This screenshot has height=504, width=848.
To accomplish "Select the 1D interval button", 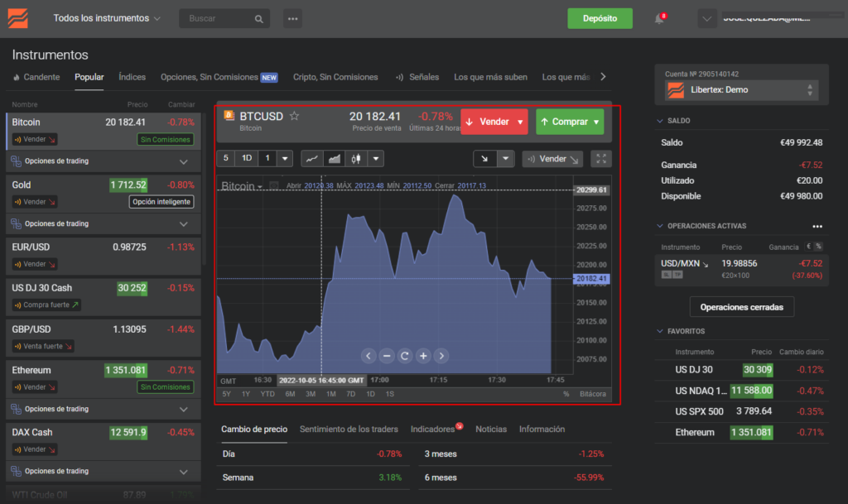I will (247, 158).
